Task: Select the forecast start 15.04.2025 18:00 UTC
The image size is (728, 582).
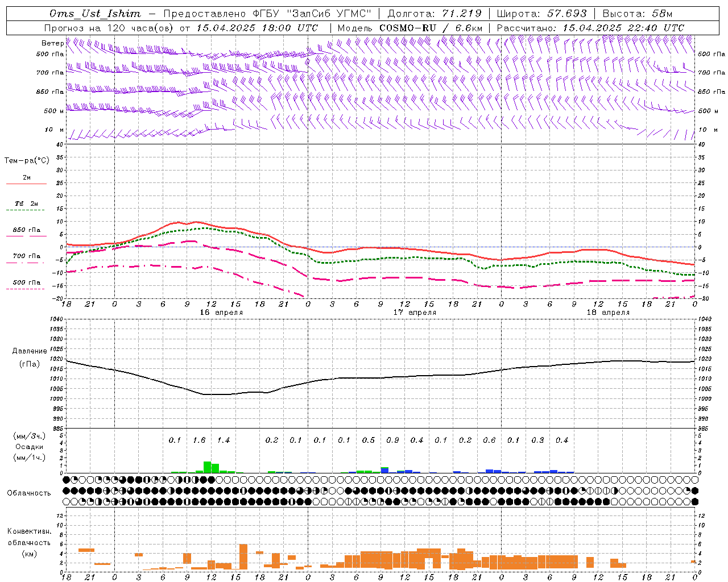Action: [x=257, y=28]
